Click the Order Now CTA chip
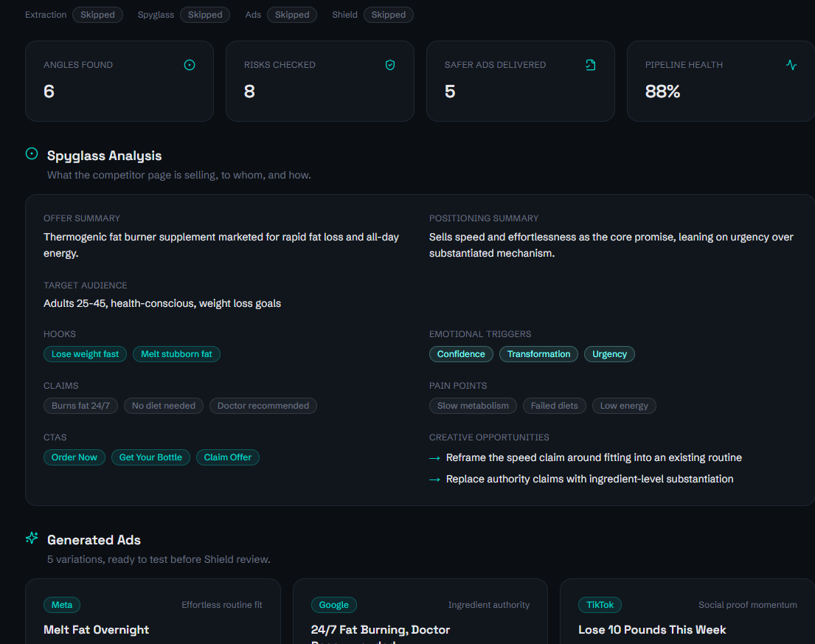 (74, 457)
